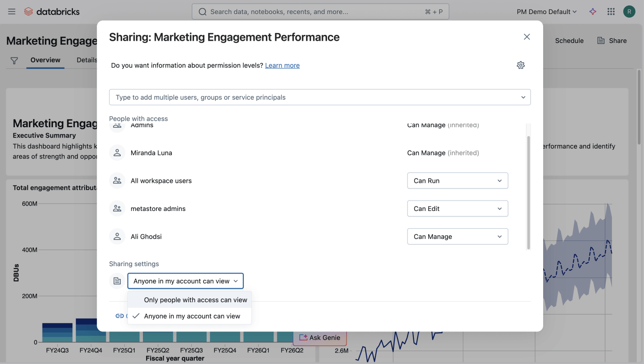Click the Ask Genie button
The height and width of the screenshot is (364, 644).
(320, 337)
